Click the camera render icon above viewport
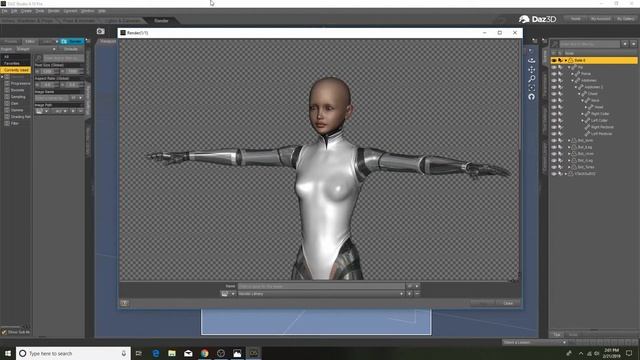This screenshot has height=360, width=640. tap(100, 31)
